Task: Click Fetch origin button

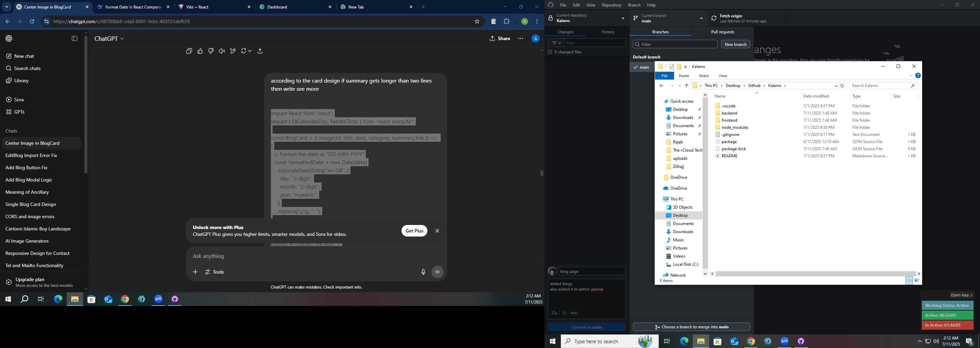Action: pos(747,18)
